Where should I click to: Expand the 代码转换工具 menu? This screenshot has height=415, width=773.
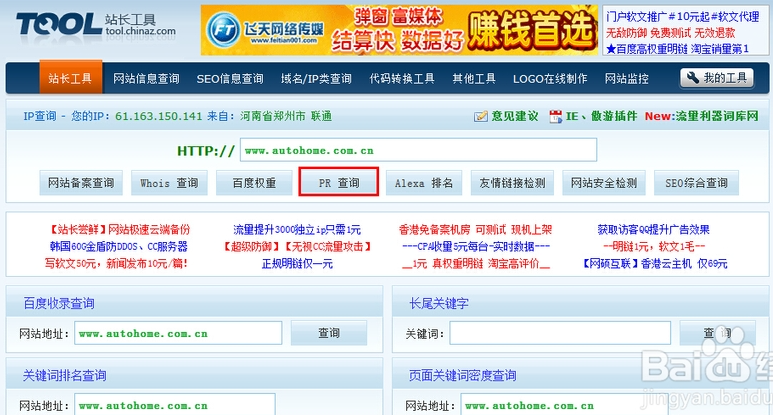pyautogui.click(x=402, y=79)
